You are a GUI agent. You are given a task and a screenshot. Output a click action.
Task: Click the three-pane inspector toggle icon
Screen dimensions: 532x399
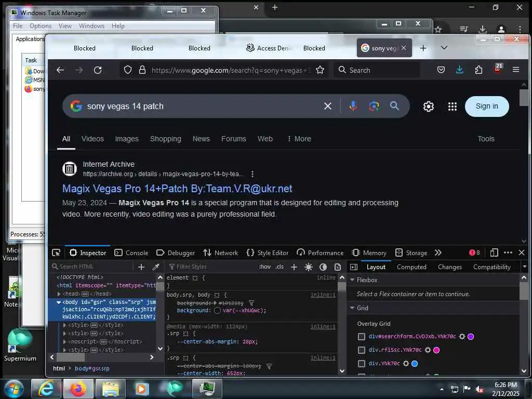tap(353, 267)
